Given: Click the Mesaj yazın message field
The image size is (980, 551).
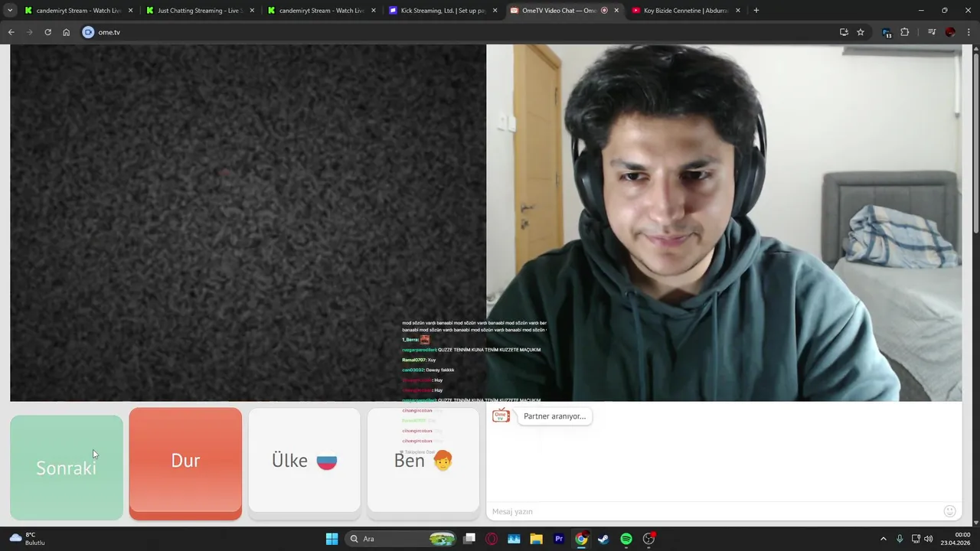Looking at the screenshot, I should 716,511.
